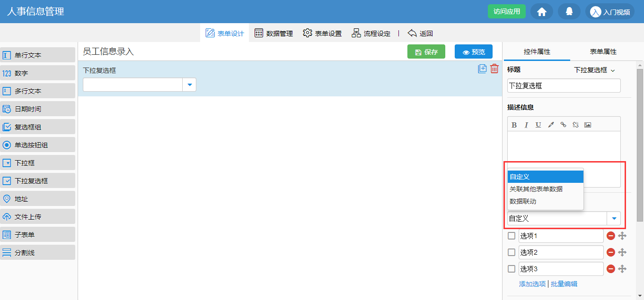
Task: Add a 文件上传 control from the sidebar
Action: (38, 216)
